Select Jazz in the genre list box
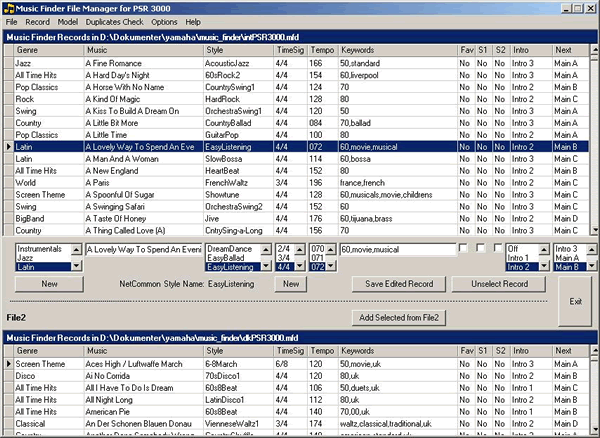This screenshot has width=600, height=438. tap(44, 258)
